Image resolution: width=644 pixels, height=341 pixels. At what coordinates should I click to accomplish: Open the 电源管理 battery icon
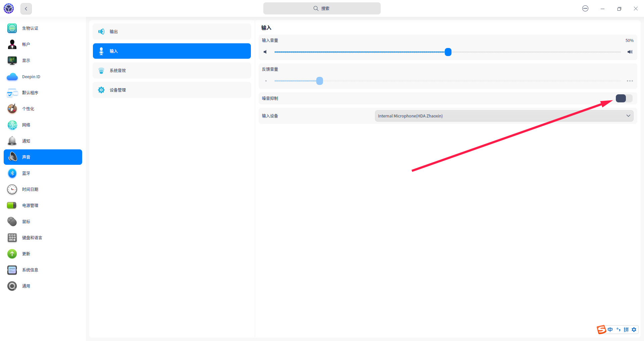coord(12,205)
